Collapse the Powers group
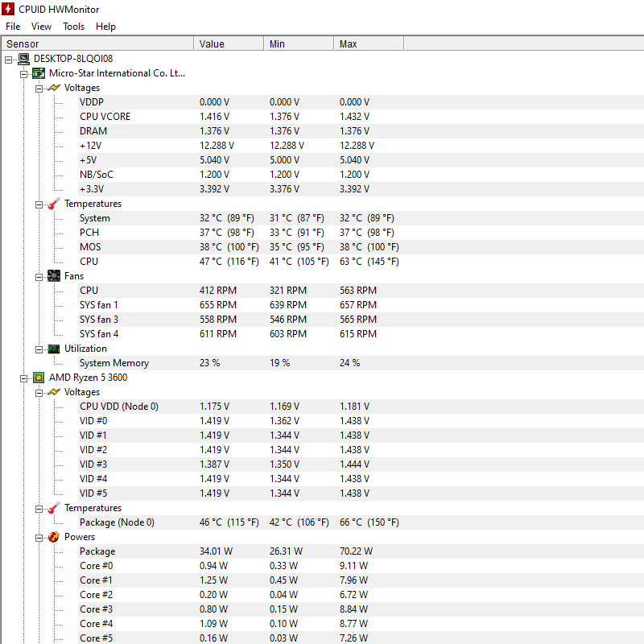644x644 pixels. point(39,538)
